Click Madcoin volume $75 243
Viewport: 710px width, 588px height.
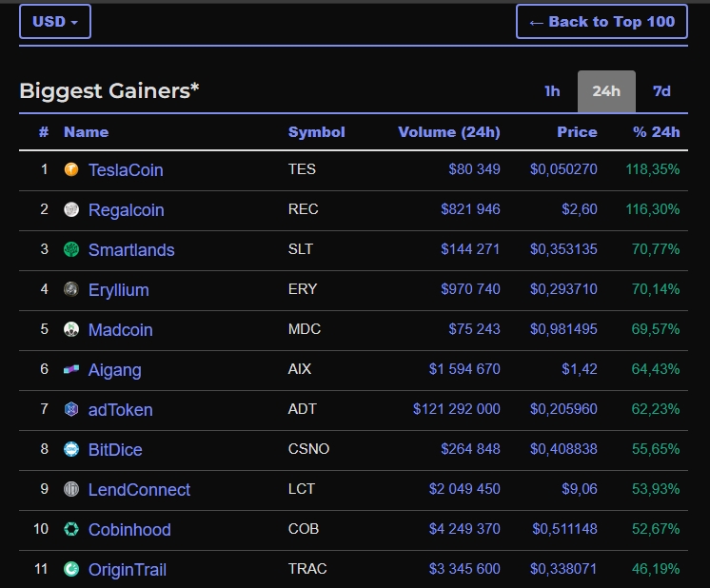click(x=474, y=328)
